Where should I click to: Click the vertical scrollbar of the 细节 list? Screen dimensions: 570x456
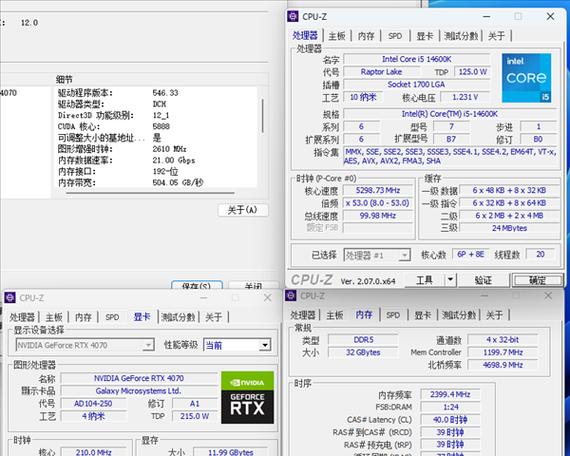[262, 115]
